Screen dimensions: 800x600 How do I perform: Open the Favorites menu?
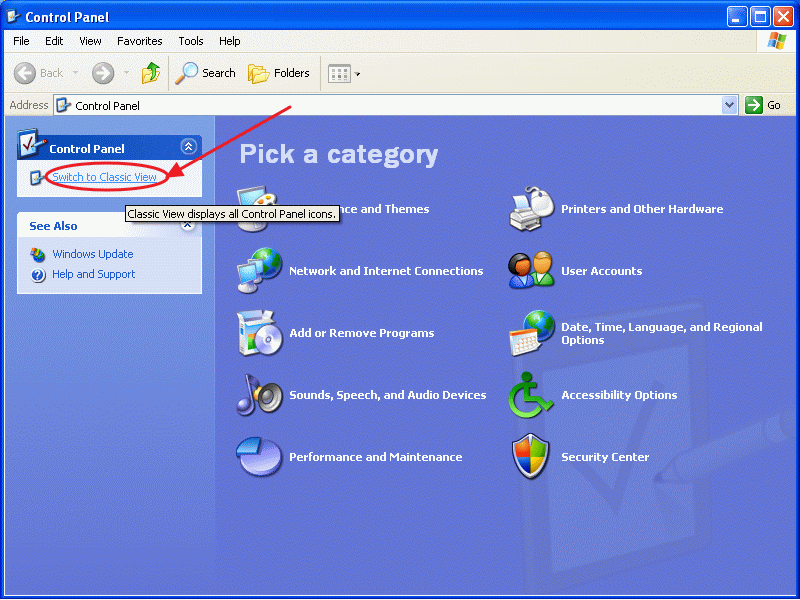[139, 41]
